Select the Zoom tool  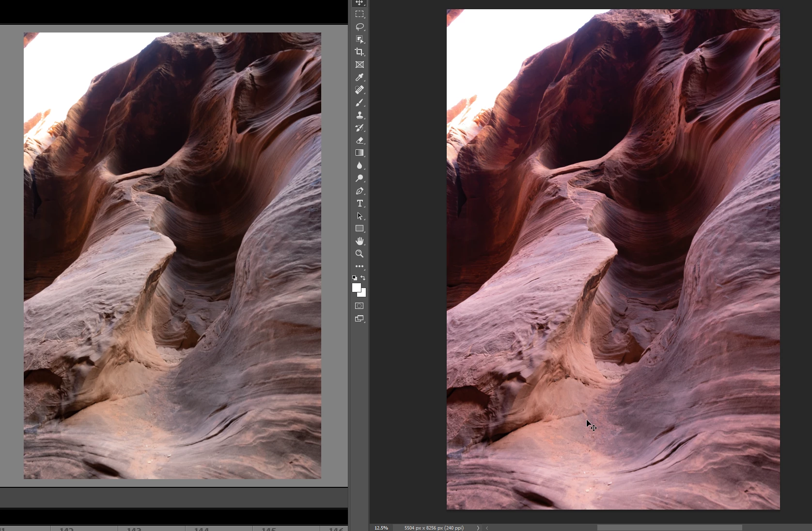click(x=359, y=254)
